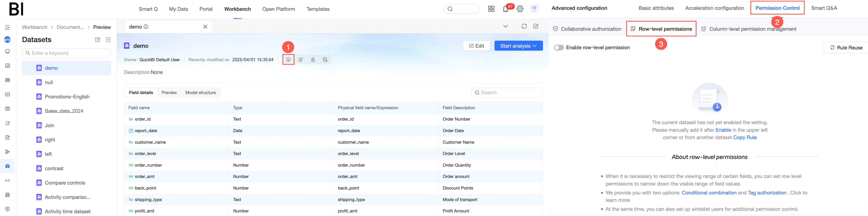This screenshot has height=216, width=868.
Task: Expand the tab list chevron
Action: click(505, 26)
